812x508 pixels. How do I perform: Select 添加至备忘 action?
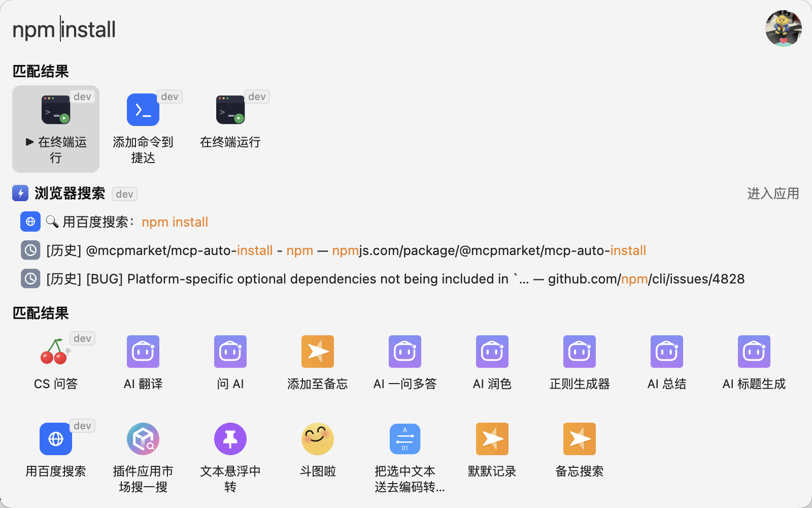point(318,364)
